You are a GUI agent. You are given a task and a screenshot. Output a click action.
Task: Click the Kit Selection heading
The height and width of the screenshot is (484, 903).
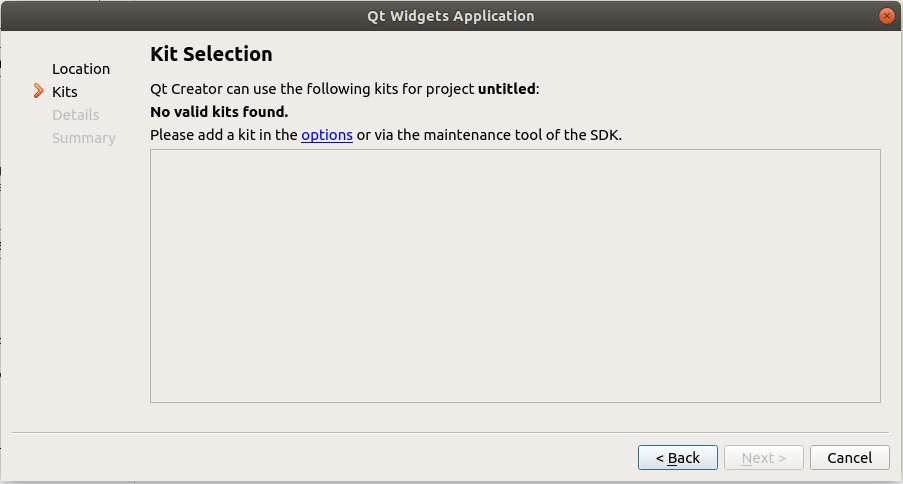pos(211,54)
